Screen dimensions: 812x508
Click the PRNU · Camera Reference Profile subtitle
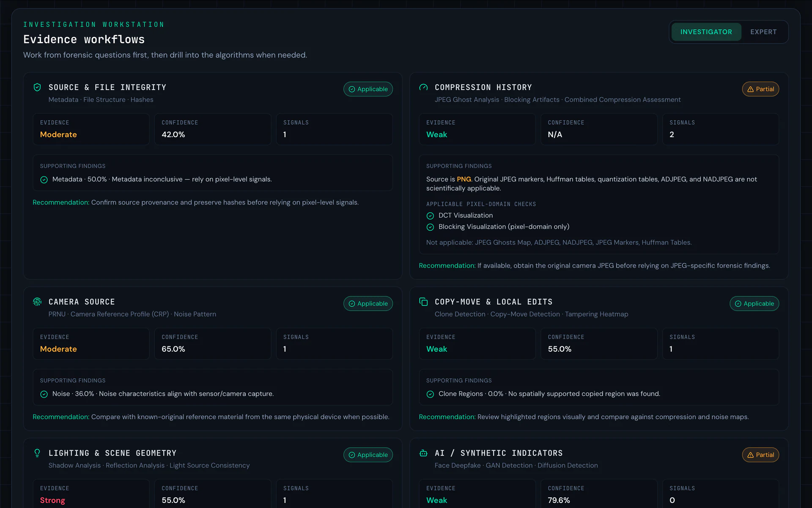pos(132,315)
